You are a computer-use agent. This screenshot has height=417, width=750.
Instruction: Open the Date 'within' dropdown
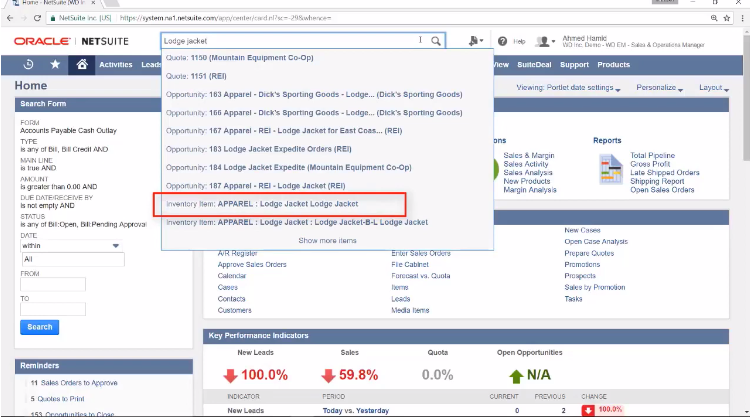70,245
